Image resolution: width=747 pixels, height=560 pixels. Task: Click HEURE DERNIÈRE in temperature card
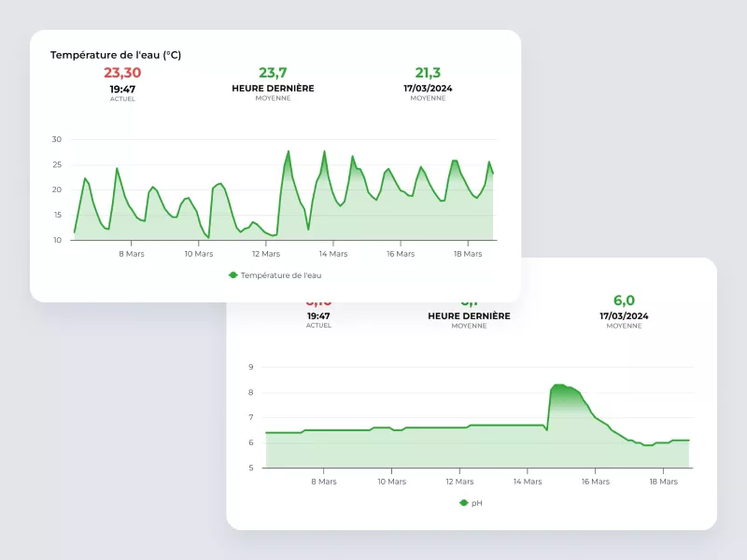[273, 88]
